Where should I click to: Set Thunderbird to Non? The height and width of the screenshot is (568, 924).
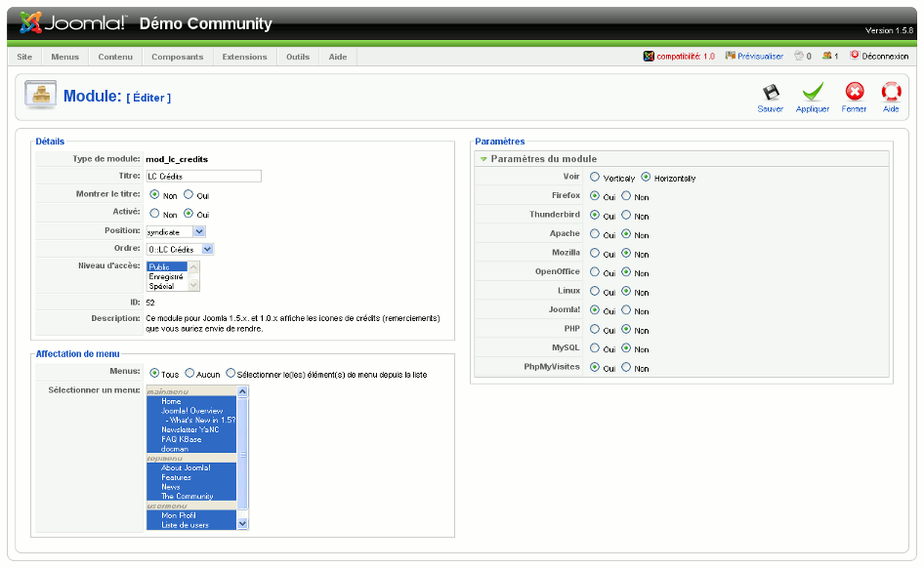626,215
